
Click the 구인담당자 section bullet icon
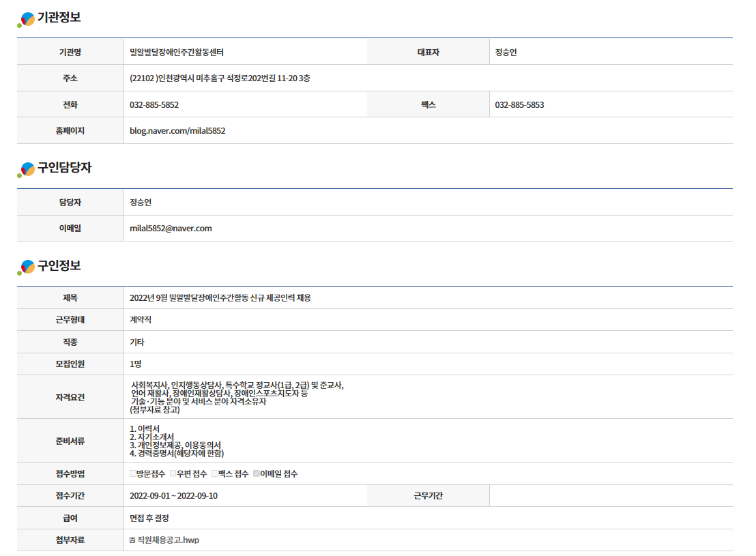click(x=26, y=170)
